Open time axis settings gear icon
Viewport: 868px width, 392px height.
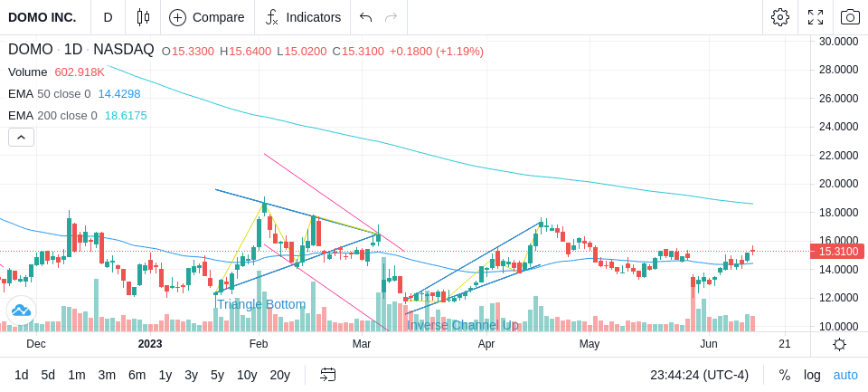tap(839, 345)
